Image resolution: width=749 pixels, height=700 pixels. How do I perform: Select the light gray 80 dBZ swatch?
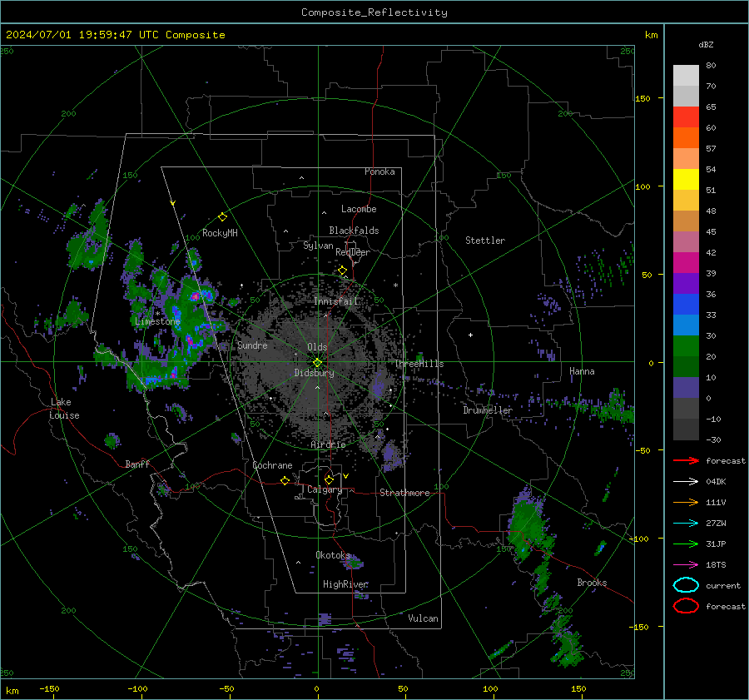(x=686, y=76)
